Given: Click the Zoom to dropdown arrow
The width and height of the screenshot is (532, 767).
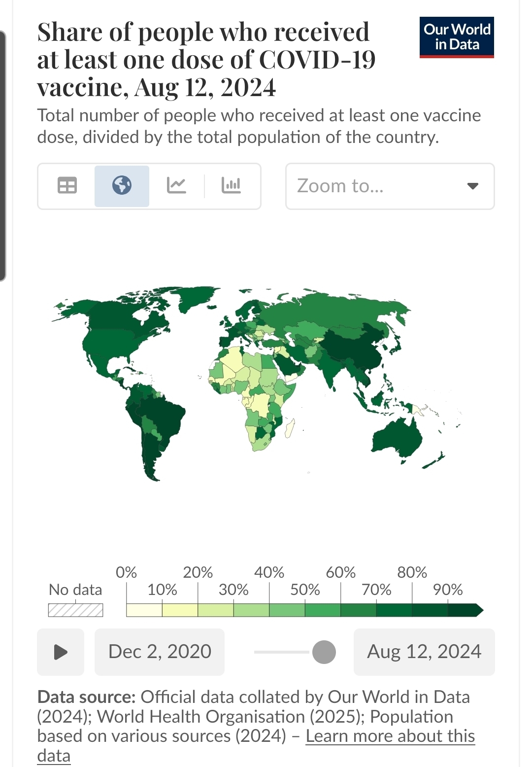Looking at the screenshot, I should [472, 186].
